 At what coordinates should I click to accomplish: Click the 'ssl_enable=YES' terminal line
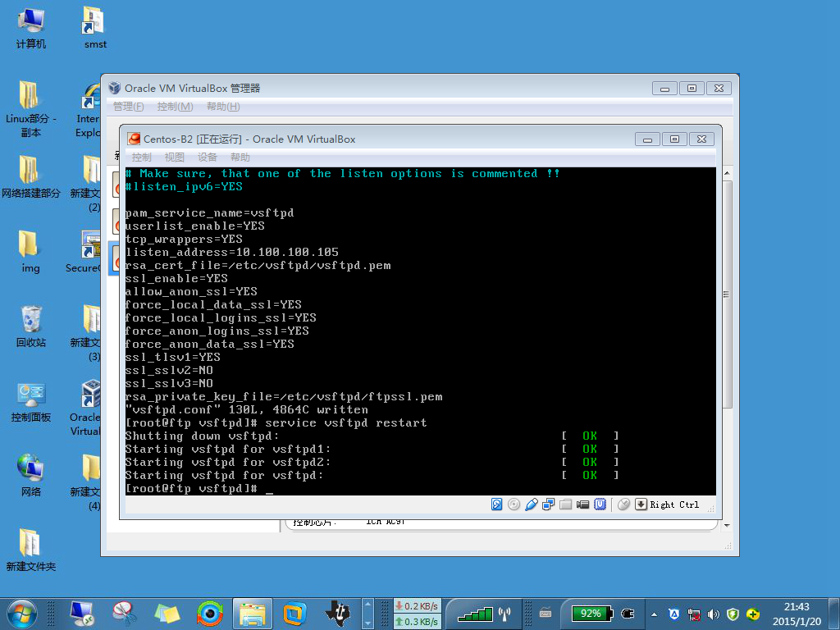[x=177, y=278]
